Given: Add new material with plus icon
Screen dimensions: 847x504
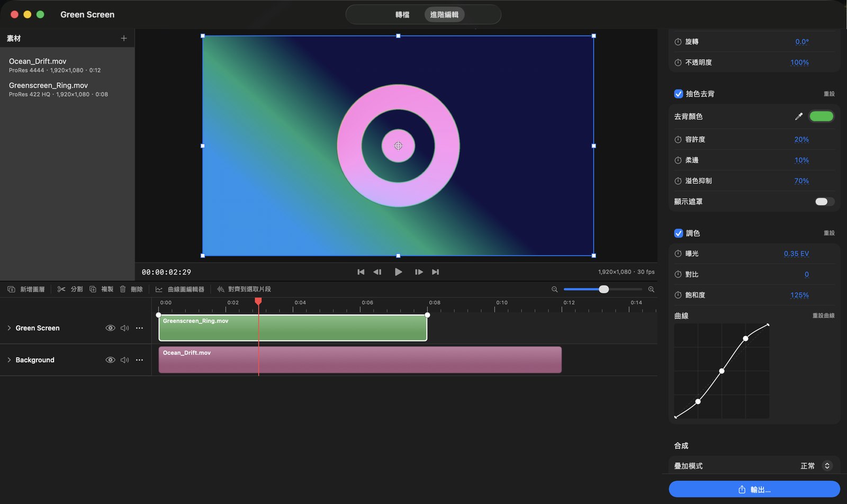Looking at the screenshot, I should 124,38.
